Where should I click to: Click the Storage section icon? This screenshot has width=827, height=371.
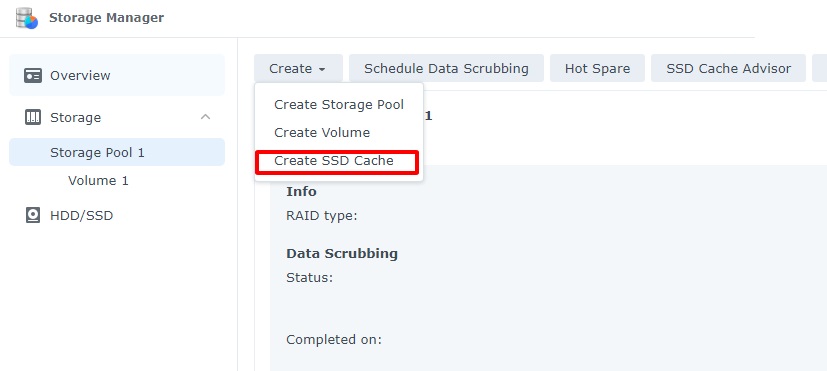33,117
